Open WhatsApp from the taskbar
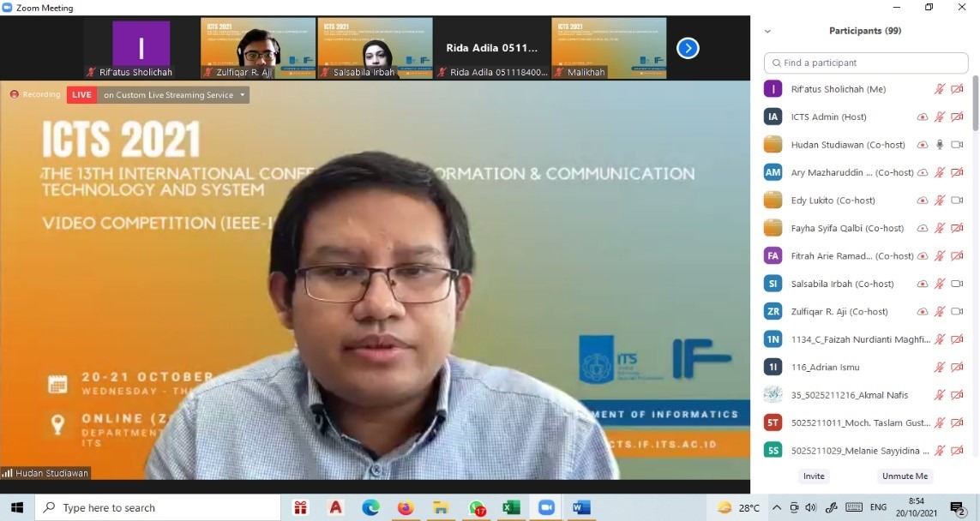 [477, 508]
